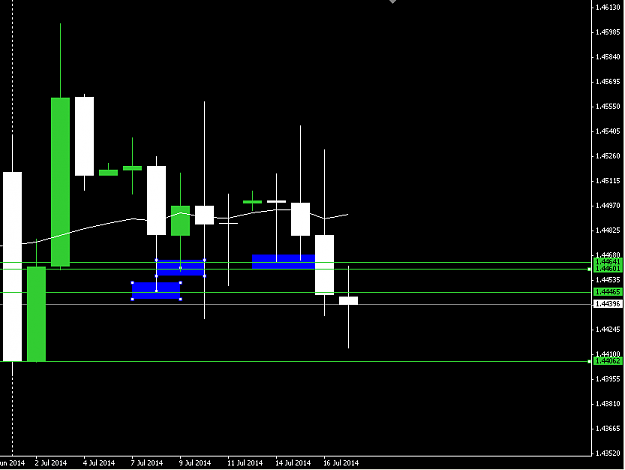Click the green 1.44641 price label
Viewport: 625px width, 470px height.
607,262
